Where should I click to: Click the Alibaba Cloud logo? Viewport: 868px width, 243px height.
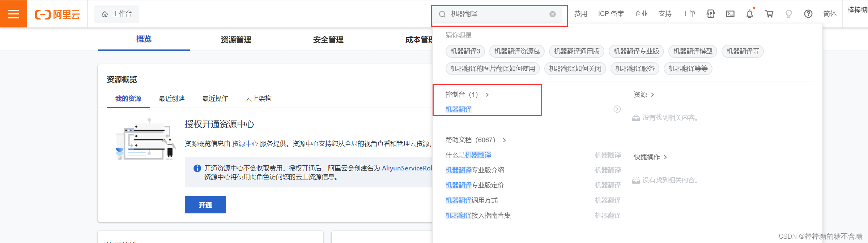coord(57,14)
